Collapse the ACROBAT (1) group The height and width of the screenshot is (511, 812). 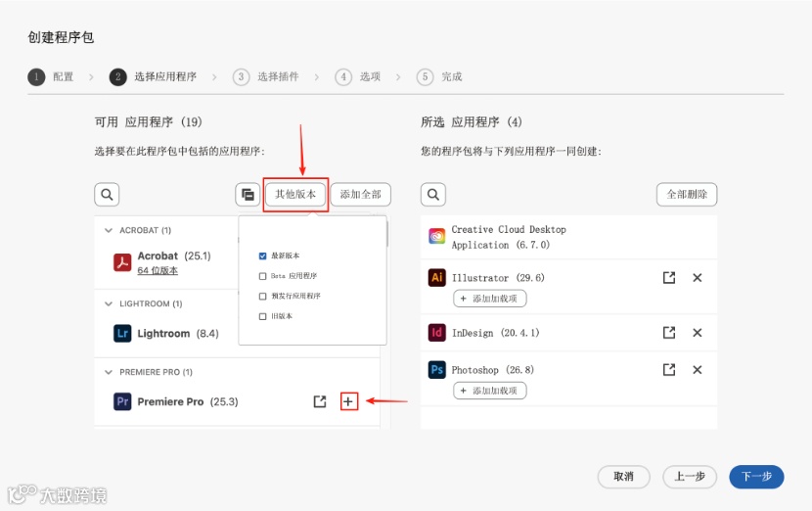(x=109, y=230)
